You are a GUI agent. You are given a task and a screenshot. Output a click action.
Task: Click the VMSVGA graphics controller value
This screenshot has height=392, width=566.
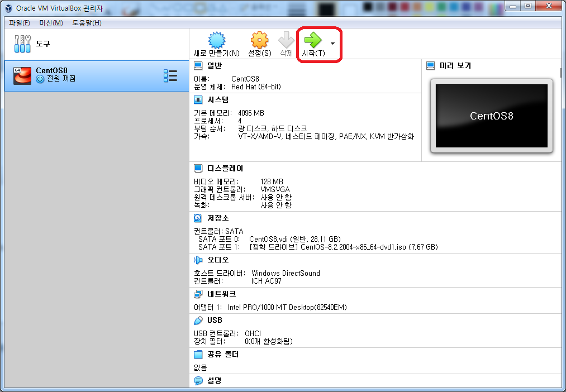pyautogui.click(x=275, y=189)
